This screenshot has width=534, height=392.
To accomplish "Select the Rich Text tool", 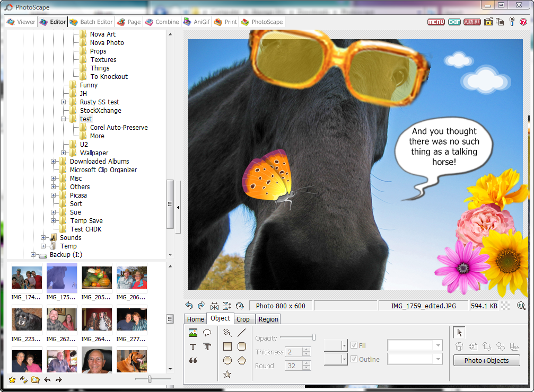I will (x=207, y=347).
